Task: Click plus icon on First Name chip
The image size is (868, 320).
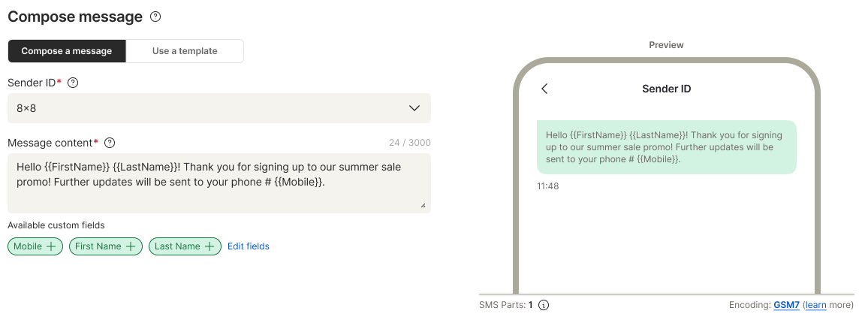Action: (x=131, y=246)
